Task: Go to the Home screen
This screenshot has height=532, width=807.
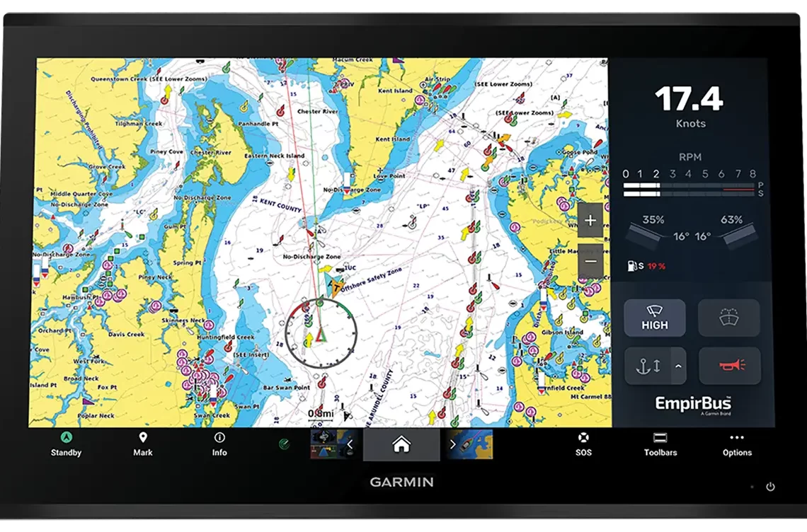Action: (401, 444)
